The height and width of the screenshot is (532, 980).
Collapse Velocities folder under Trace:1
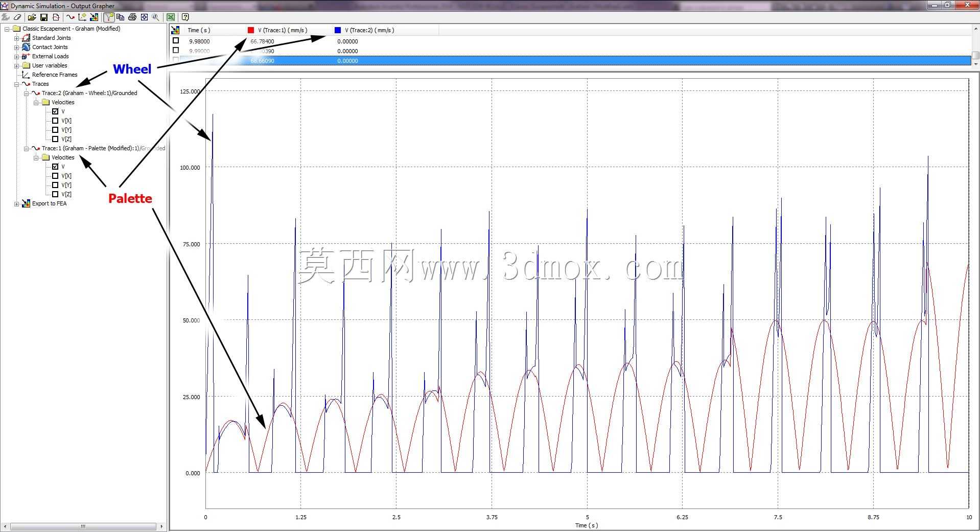point(36,157)
